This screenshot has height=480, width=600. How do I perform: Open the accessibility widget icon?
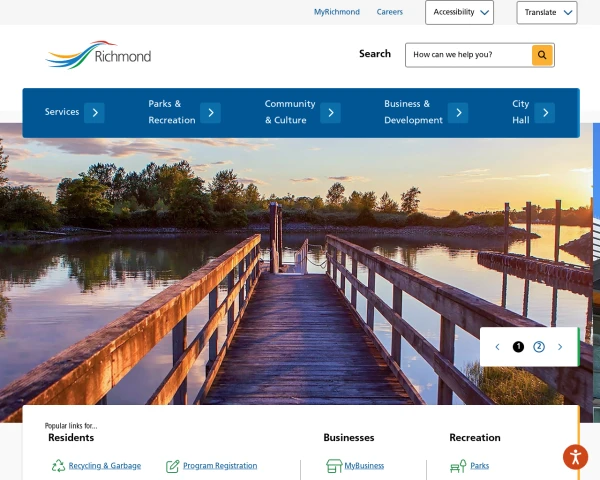tap(575, 457)
